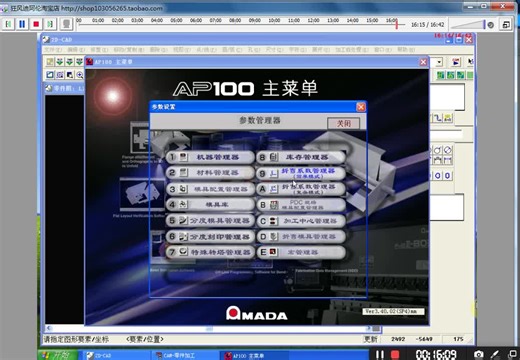This screenshot has width=520, height=360.
Task: Click the upper white text box in the right panel
Action: [x=447, y=97]
